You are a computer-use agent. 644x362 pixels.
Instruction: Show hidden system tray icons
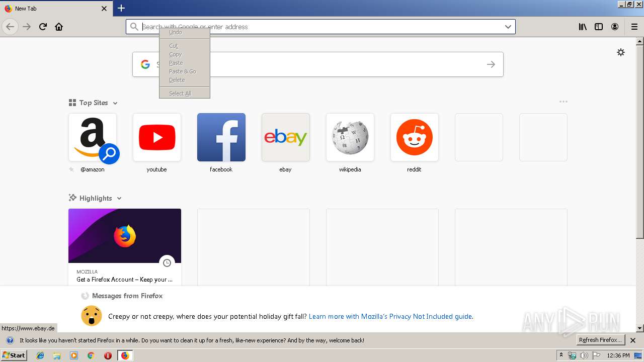561,355
